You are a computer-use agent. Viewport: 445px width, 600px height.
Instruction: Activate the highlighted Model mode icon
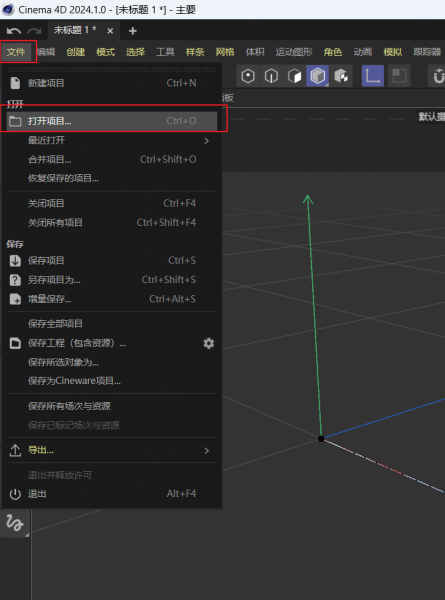317,76
